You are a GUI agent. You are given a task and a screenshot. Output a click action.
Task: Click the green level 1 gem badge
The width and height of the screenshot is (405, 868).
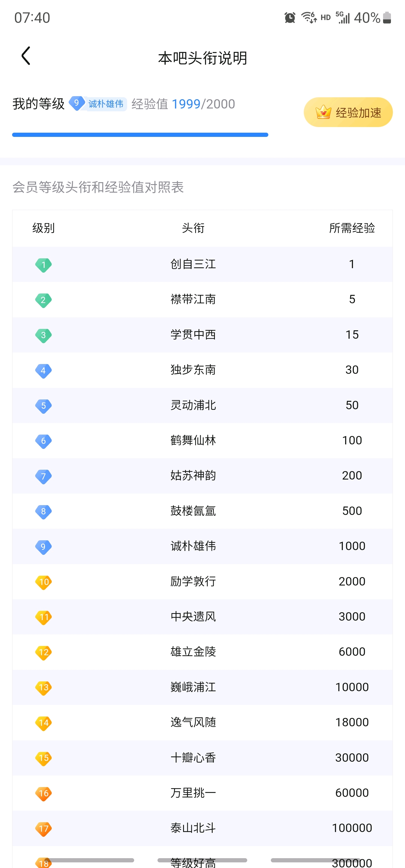coord(44,265)
